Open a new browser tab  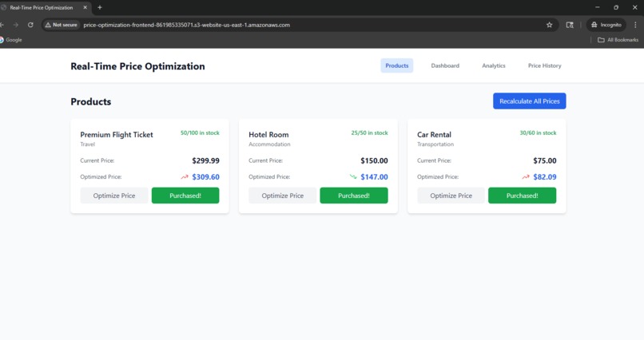[x=99, y=7]
